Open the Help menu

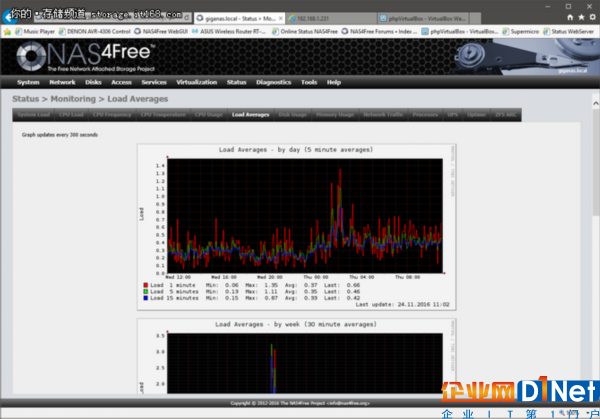(x=334, y=82)
